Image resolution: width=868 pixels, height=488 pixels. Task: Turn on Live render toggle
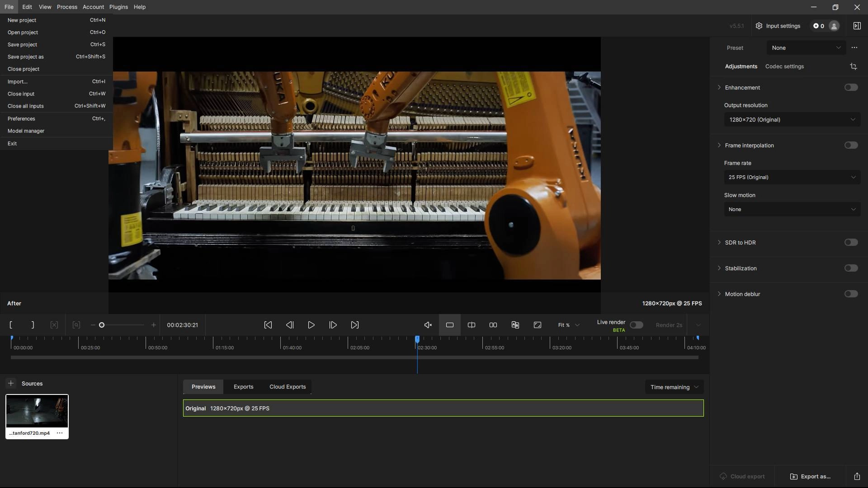point(637,325)
